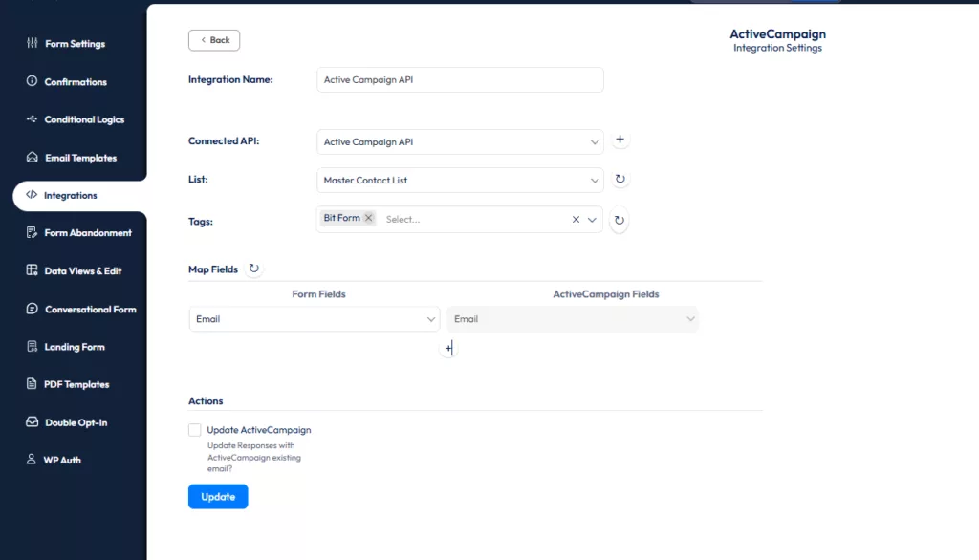Expand the Tags selection dropdown arrow

593,219
